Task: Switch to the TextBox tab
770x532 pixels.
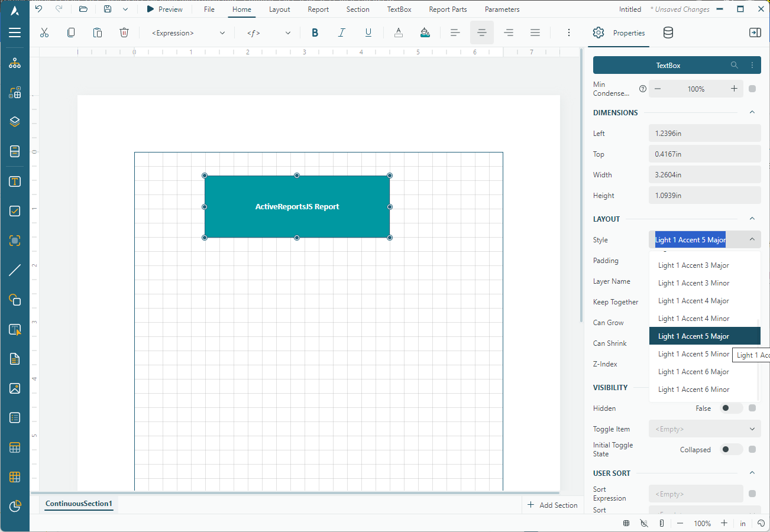Action: click(399, 9)
